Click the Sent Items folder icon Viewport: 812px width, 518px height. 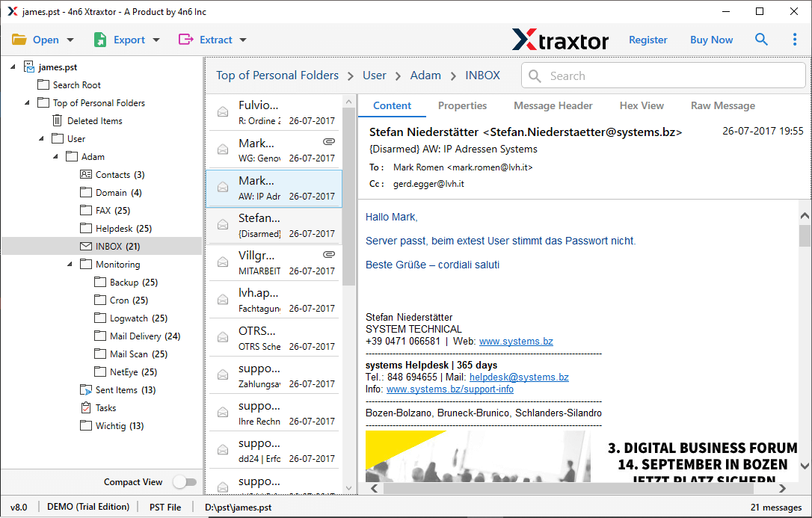click(86, 389)
